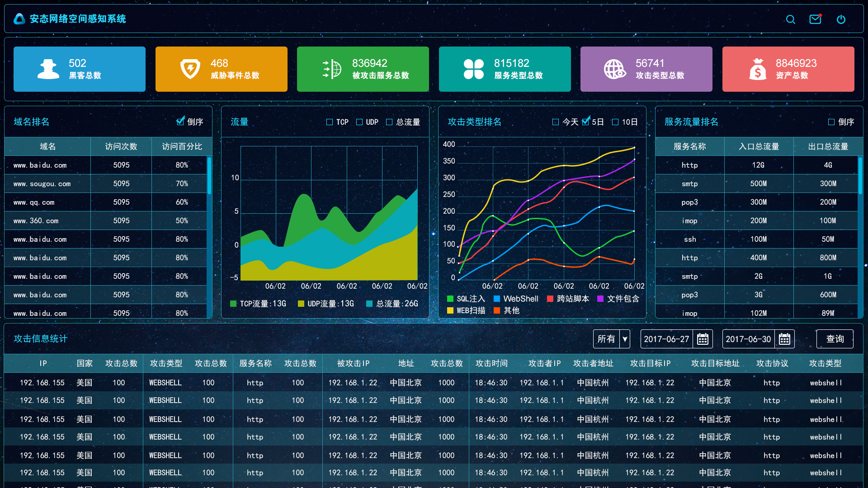Click the scrollbar of the domain ranking table
The height and width of the screenshot is (488, 868).
209,176
